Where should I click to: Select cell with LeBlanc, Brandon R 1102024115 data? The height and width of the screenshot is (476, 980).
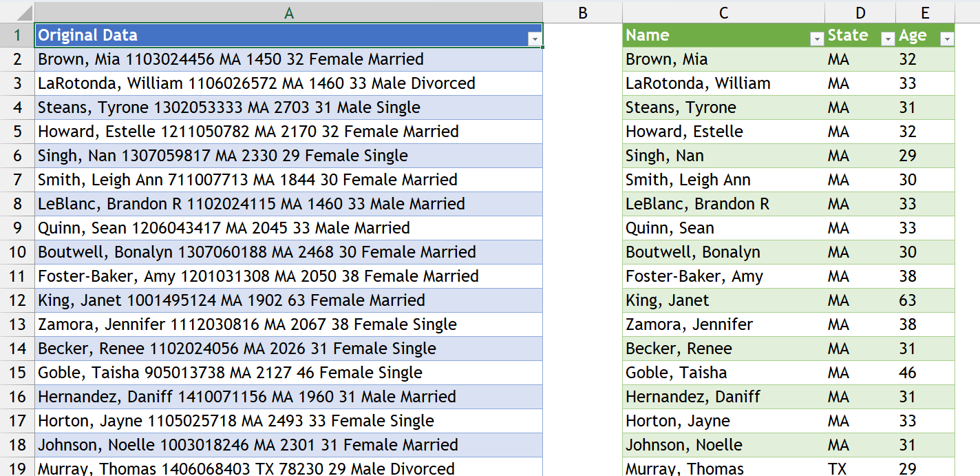288,204
